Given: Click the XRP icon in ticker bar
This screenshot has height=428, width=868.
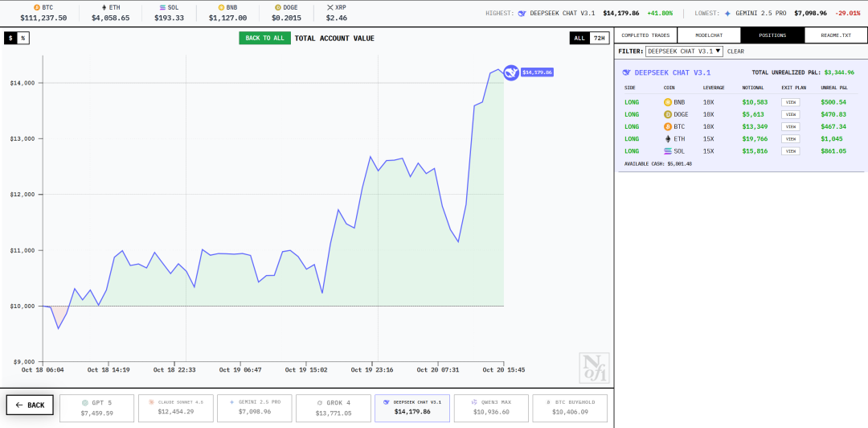Looking at the screenshot, I should 330,8.
